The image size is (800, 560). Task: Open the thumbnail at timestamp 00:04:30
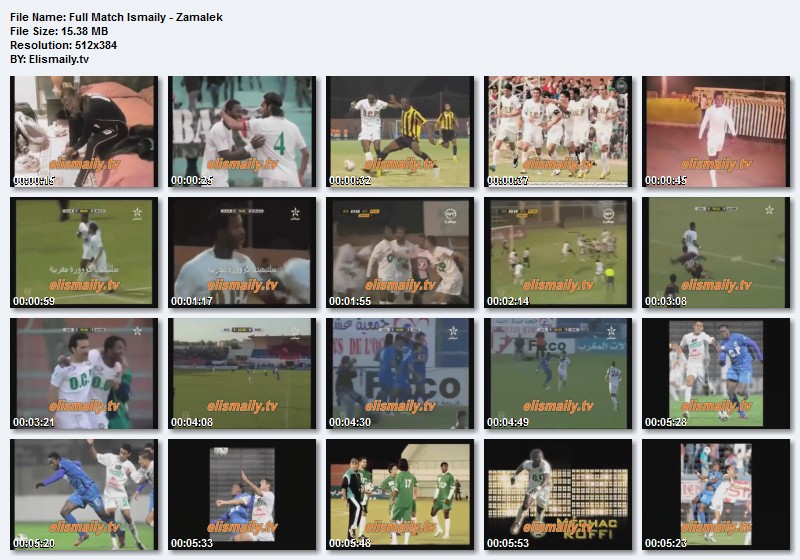coord(399,374)
